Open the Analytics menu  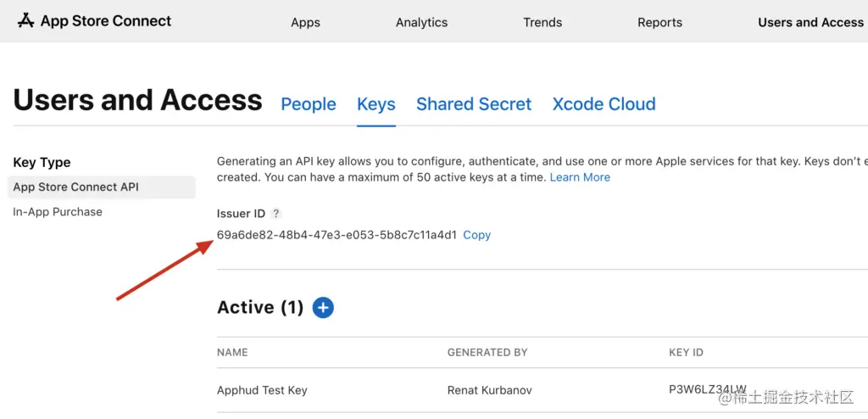(x=421, y=23)
